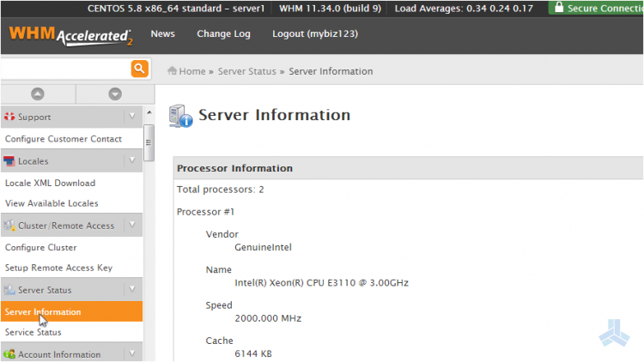
Task: Open Configure Cluster link
Action: pyautogui.click(x=40, y=248)
